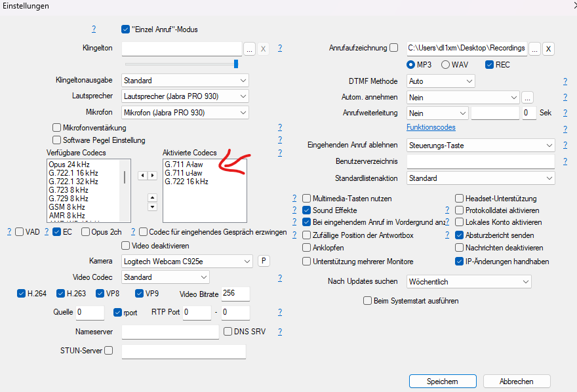
Task: Select the WAV recording format
Action: 446,65
